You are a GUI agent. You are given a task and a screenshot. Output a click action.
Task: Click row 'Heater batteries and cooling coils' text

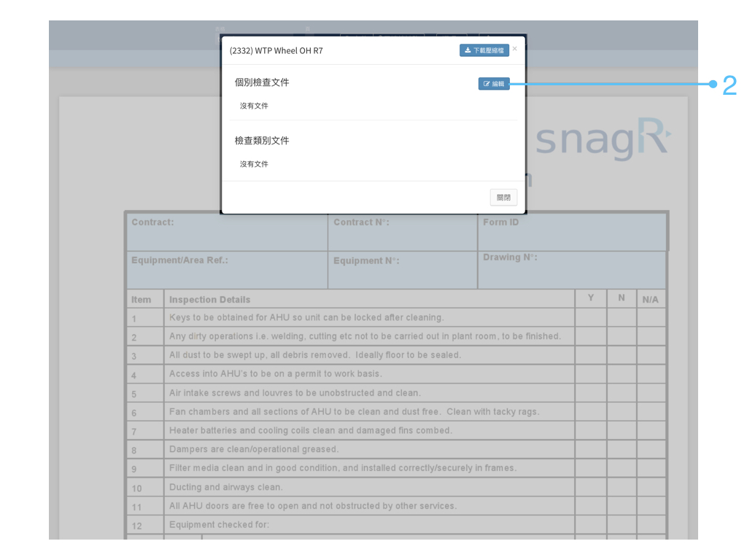(311, 430)
